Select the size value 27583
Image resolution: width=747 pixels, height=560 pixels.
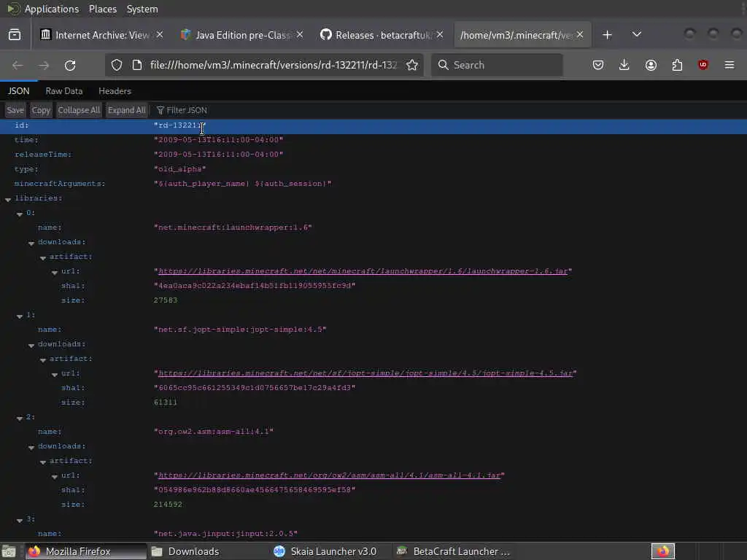pyautogui.click(x=166, y=300)
